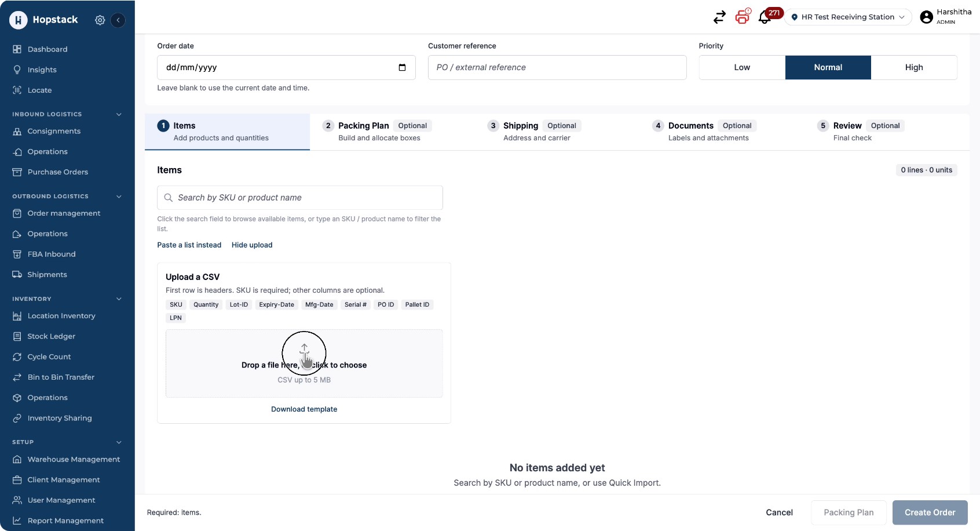Viewport: 980px width, 531px height.
Task: Open notifications bell showing 271
Action: coord(765,17)
